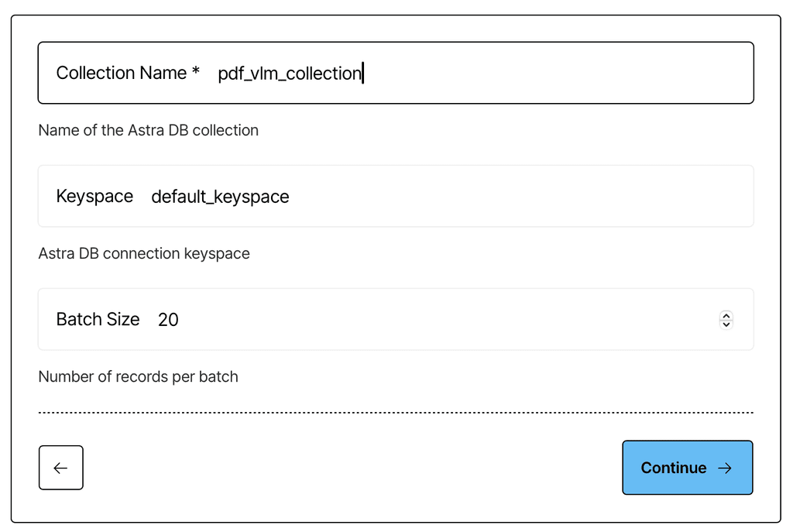Click the Keyspace field label

(94, 196)
